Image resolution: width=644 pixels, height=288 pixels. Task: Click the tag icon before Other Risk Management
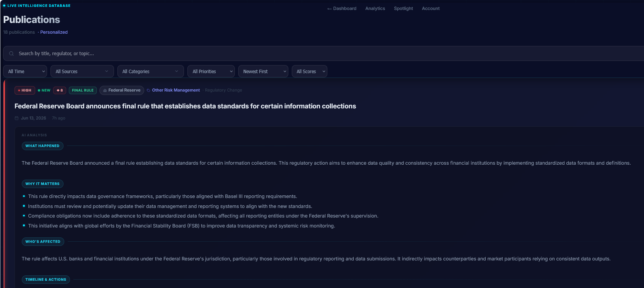(x=148, y=90)
